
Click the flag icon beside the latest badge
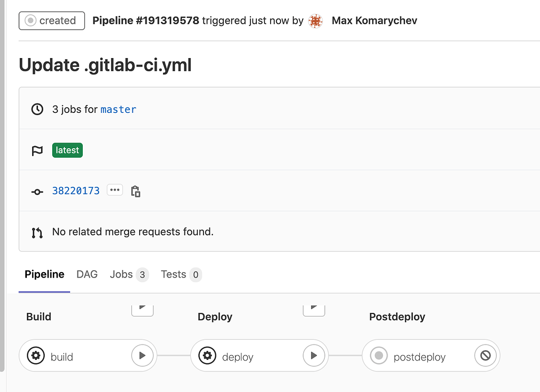[x=37, y=150]
